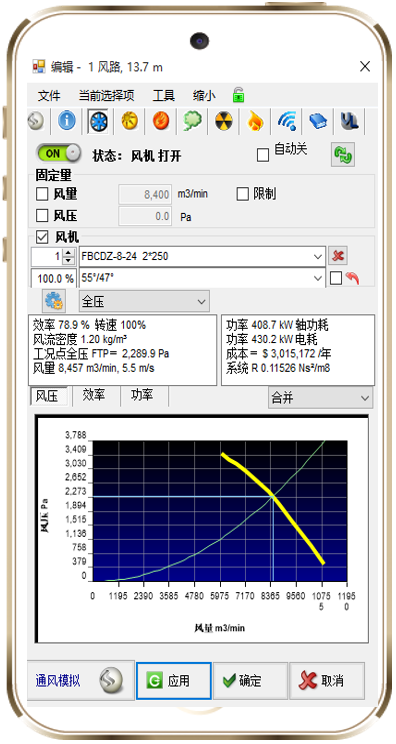This screenshot has height=744, width=396.
Task: Switch to the 效率 tab
Action: 94,395
